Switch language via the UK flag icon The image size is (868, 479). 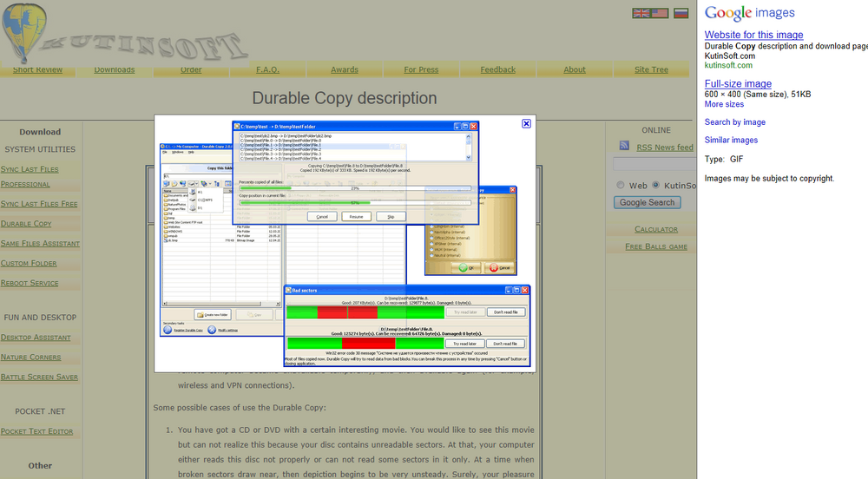tap(641, 13)
